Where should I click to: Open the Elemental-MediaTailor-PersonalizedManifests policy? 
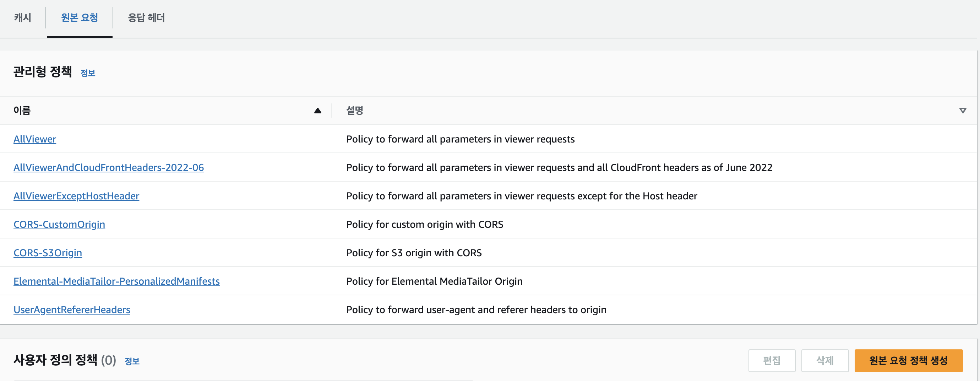(116, 281)
